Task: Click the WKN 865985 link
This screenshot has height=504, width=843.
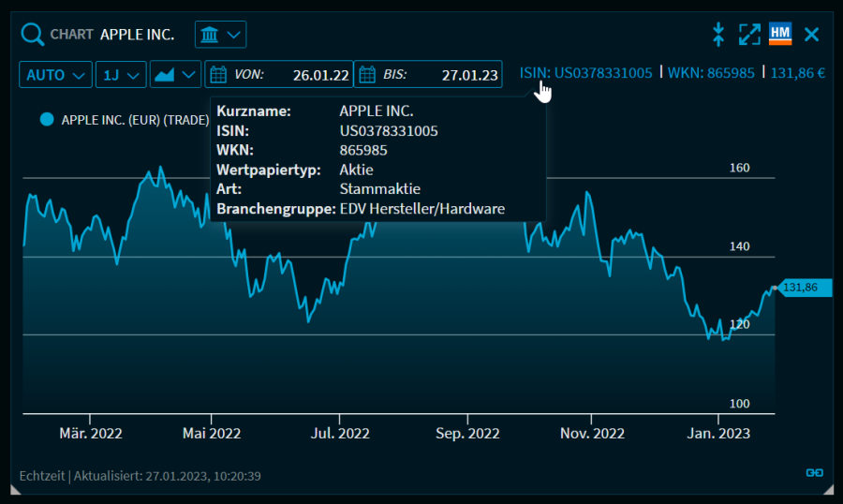Action: [x=711, y=72]
